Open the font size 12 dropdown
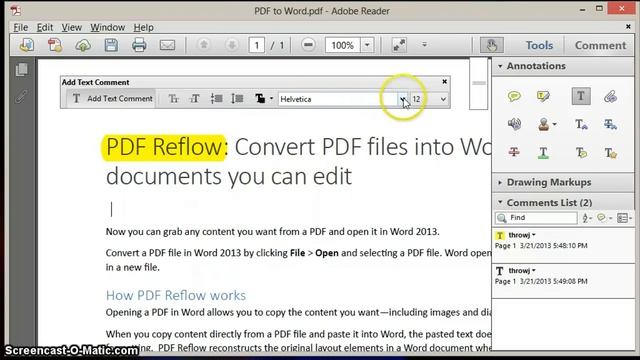Viewport: 640px width, 360px height. click(x=443, y=99)
